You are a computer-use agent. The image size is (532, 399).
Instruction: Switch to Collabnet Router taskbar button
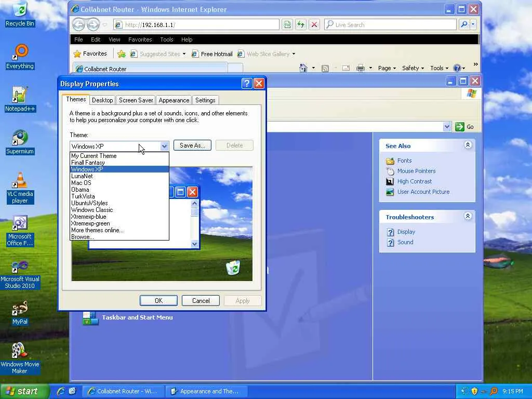124,391
